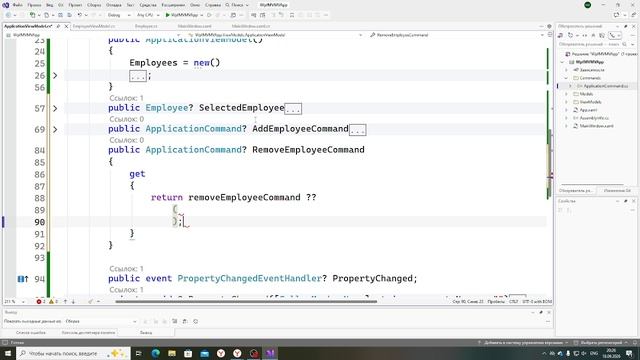
Task: Close the ApplicationViewModel.cs tab with its X
Action: pyautogui.click(x=67, y=26)
